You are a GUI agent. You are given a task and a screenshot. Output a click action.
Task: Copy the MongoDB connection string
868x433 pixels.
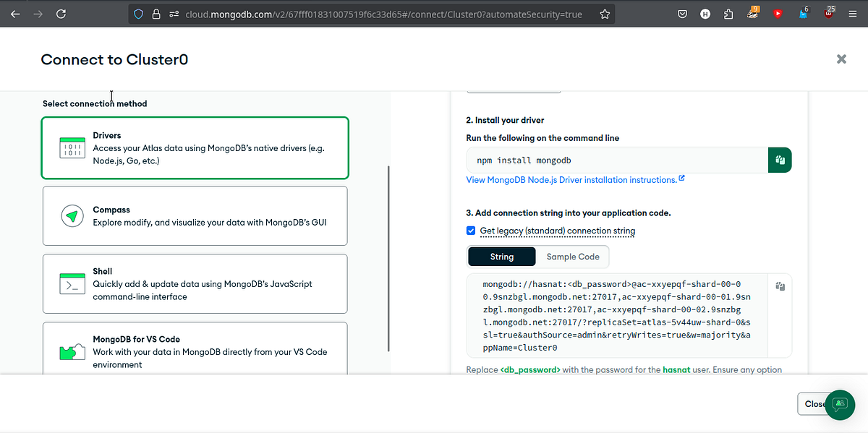coord(779,286)
